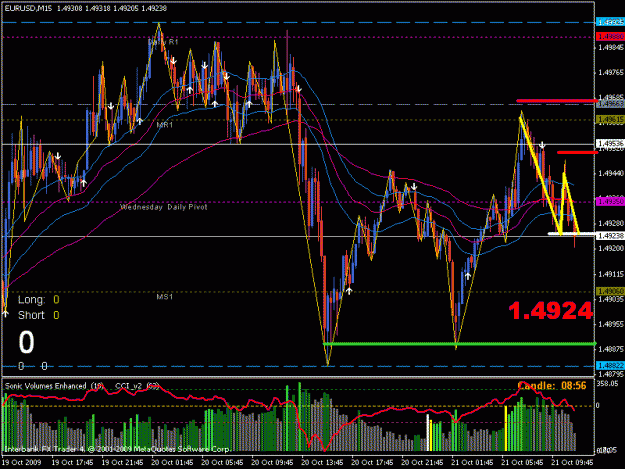Click the red-highlighted 1.49880 price label
The image size is (625, 469).
pyautogui.click(x=610, y=37)
